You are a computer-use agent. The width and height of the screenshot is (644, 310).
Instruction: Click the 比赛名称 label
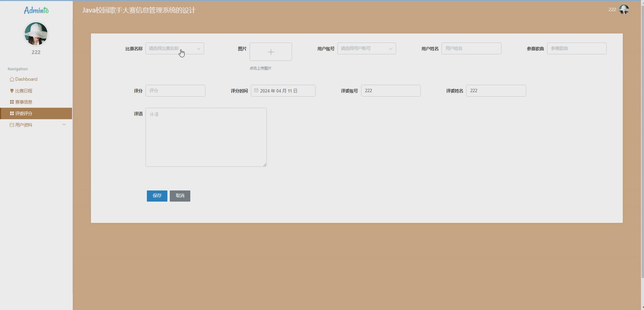(134, 49)
